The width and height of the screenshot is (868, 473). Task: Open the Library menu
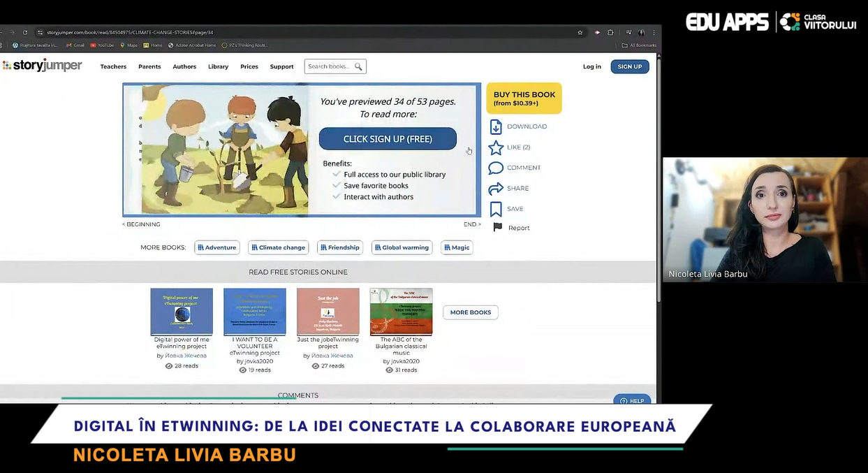(x=218, y=66)
